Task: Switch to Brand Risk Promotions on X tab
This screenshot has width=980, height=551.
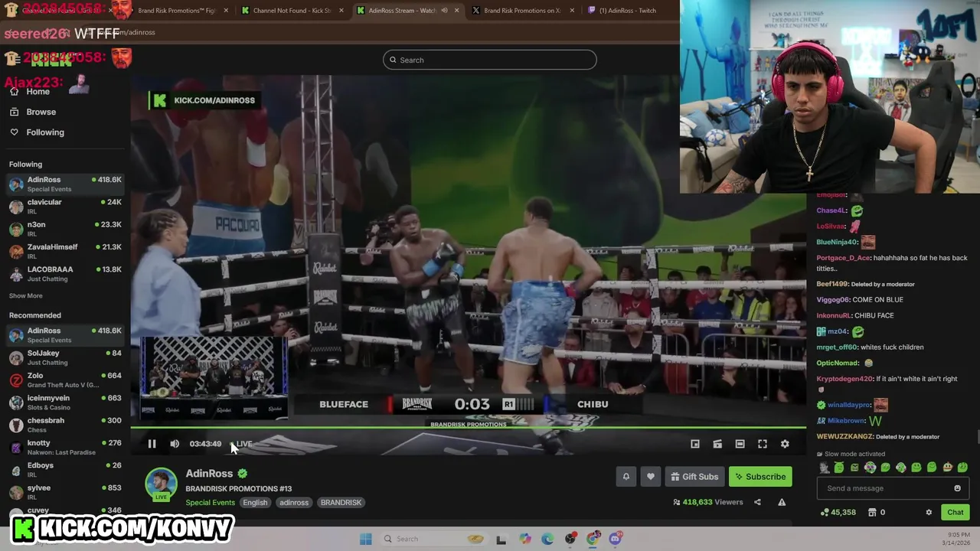Action: click(521, 11)
